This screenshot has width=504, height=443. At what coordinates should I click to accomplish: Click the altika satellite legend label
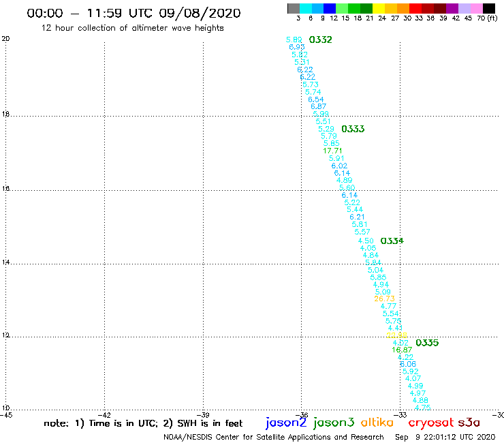377,423
